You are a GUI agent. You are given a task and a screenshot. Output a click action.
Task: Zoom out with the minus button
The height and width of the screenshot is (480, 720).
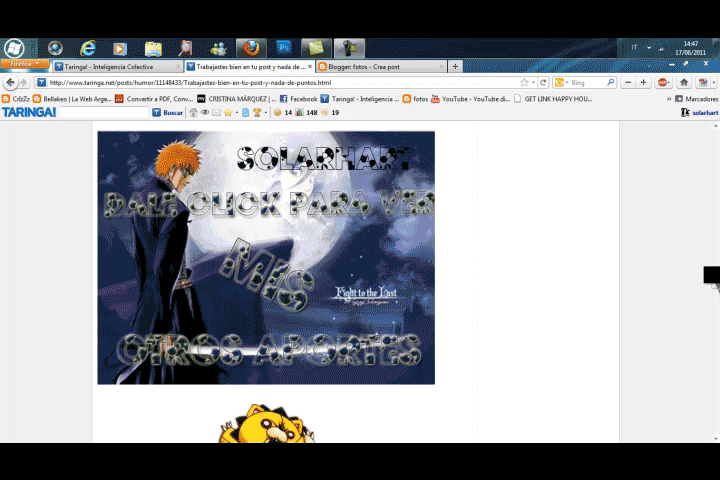pyautogui.click(x=628, y=82)
